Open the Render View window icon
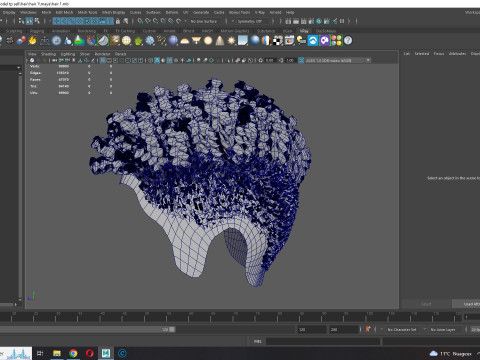 (288, 21)
